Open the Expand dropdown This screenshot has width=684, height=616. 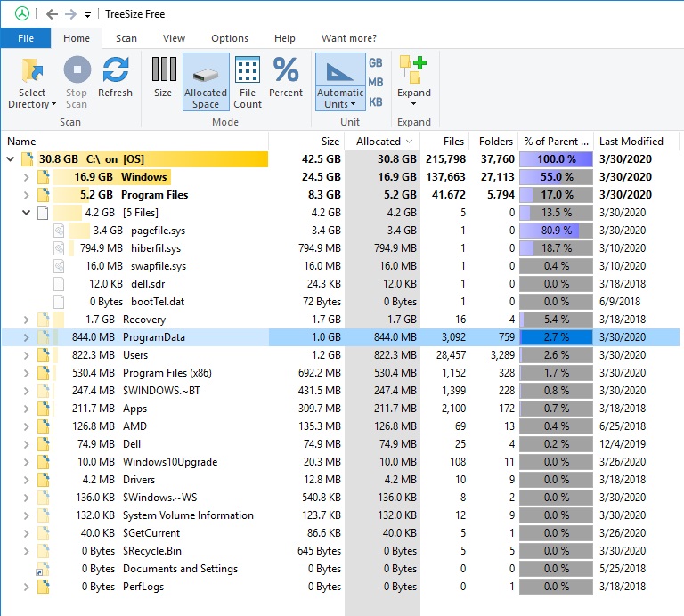413,83
